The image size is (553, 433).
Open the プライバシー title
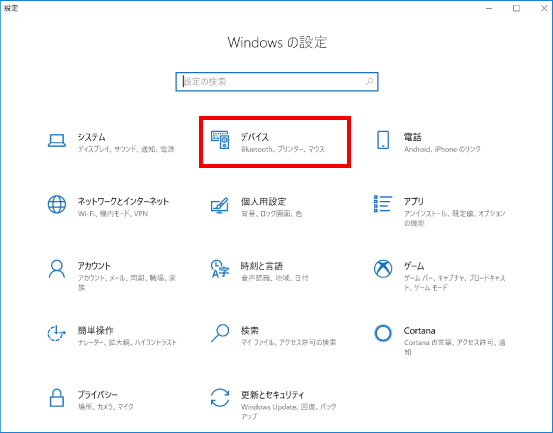click(x=98, y=395)
